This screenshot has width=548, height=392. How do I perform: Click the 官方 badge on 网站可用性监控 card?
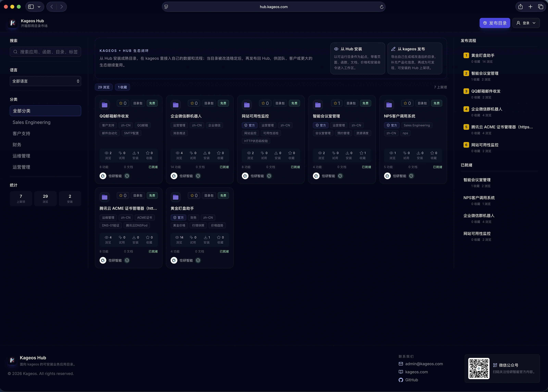pos(250,125)
